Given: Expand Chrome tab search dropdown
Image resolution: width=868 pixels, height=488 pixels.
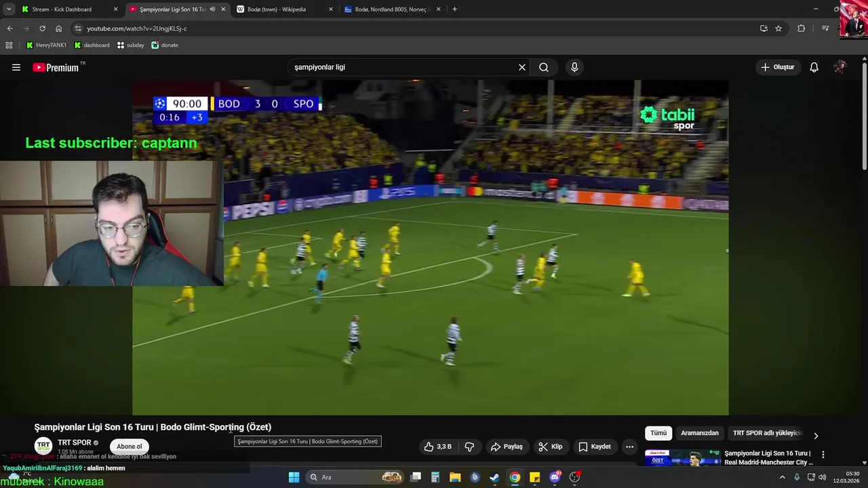Looking at the screenshot, I should coord(9,9).
